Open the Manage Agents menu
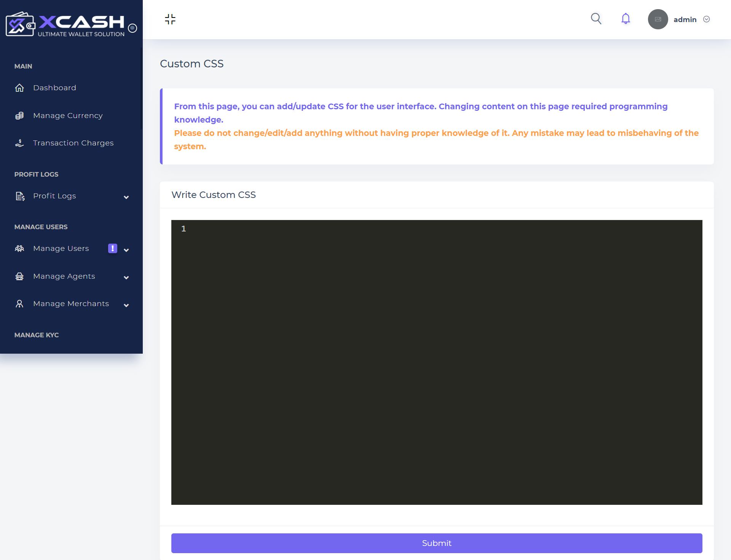 (64, 276)
